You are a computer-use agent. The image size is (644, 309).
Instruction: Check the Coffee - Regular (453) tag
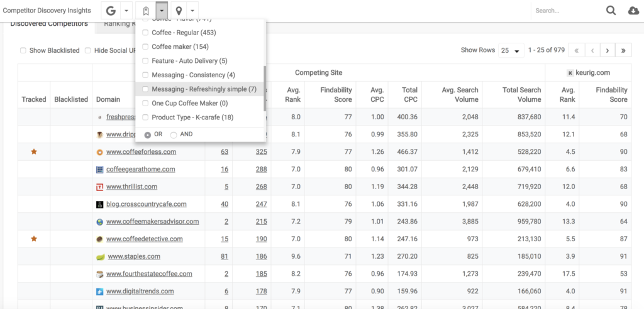pos(145,33)
